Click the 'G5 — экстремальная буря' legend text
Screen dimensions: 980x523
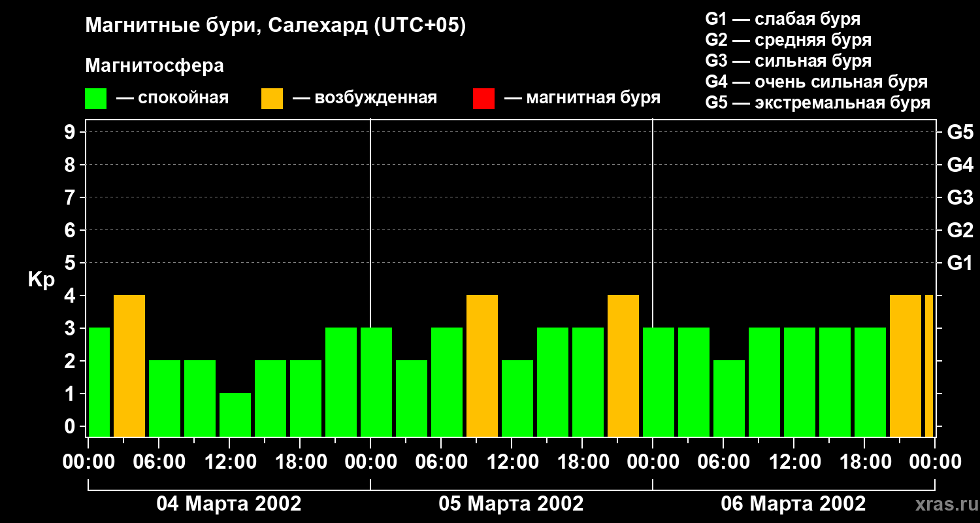click(x=817, y=103)
